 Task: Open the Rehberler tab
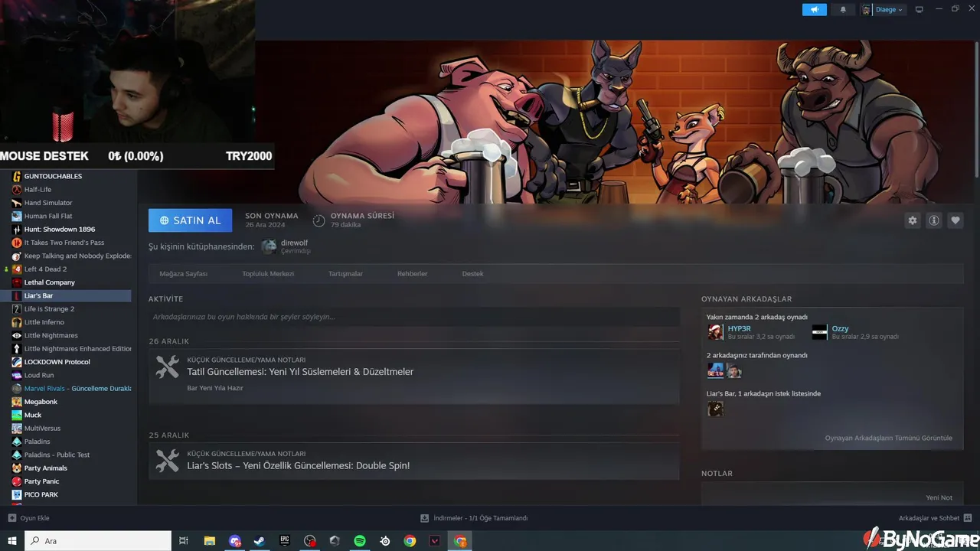tap(413, 273)
